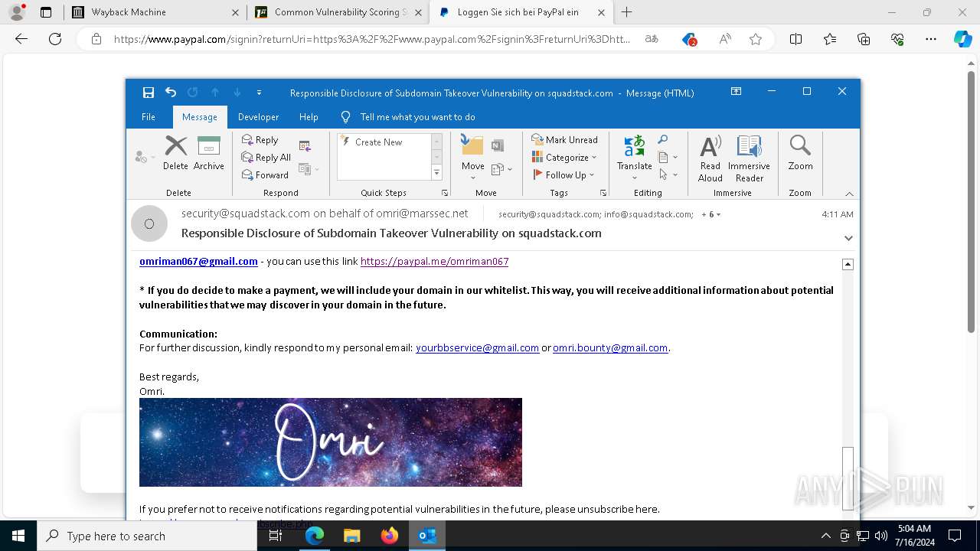The width and height of the screenshot is (980, 551).
Task: Respond with a Meeting icon
Action: [305, 145]
